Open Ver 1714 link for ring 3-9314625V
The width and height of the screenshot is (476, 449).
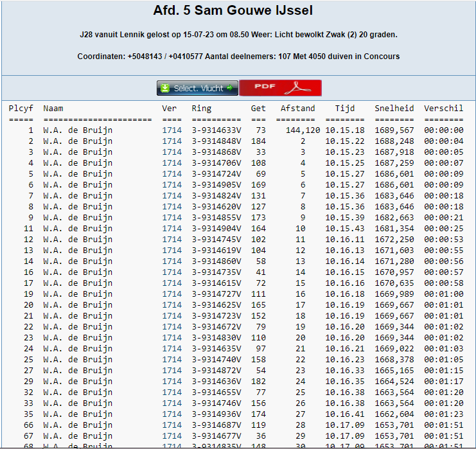pos(172,305)
